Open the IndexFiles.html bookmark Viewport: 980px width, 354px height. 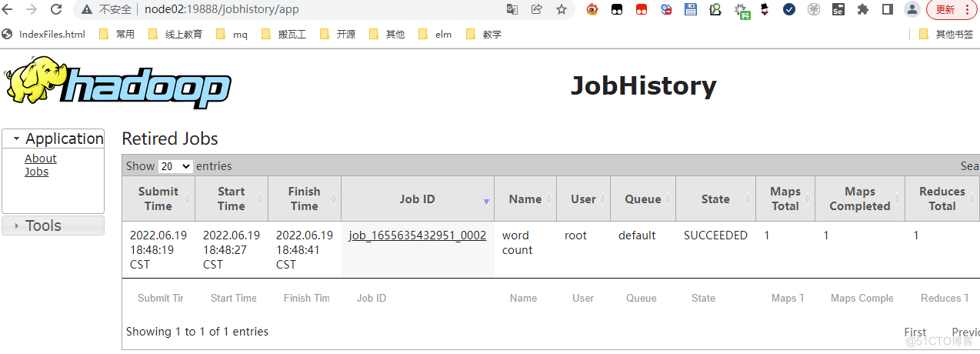[45, 34]
